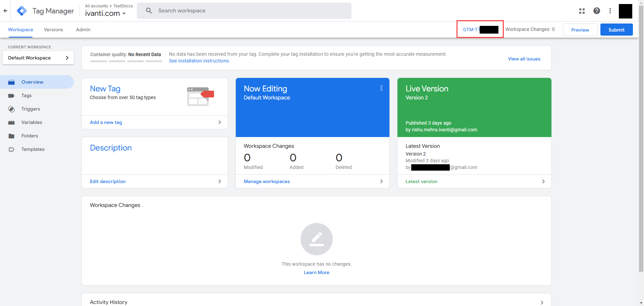
Task: Switch to the Versions tab
Action: 53,30
